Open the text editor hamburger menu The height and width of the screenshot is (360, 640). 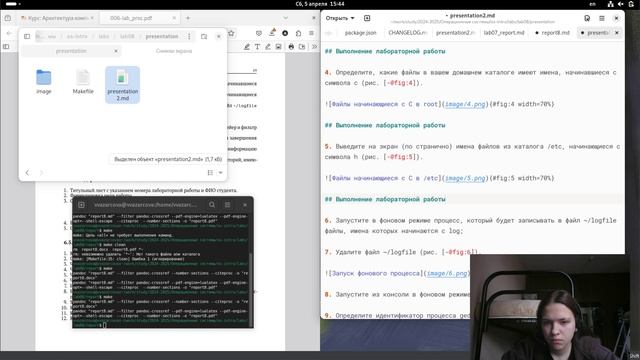click(602, 18)
